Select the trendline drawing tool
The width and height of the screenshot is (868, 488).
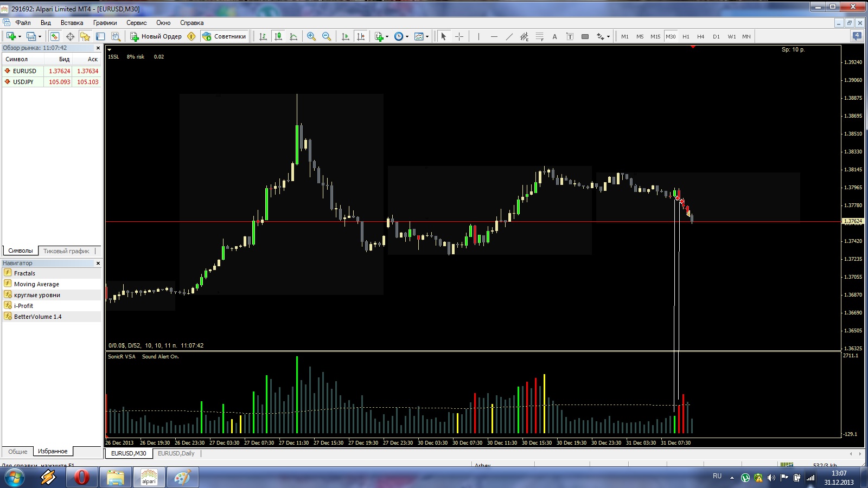(x=509, y=36)
